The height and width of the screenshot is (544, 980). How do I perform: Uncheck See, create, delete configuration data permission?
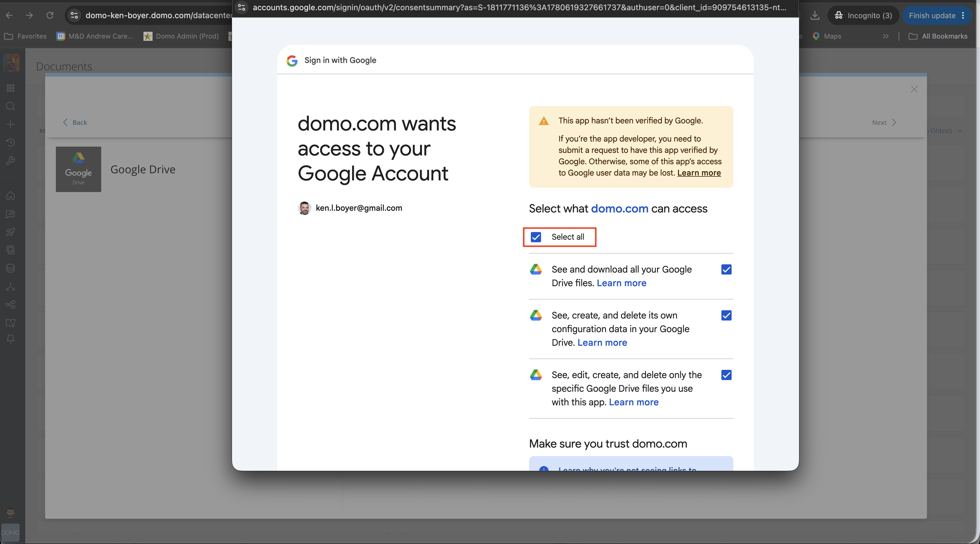(726, 315)
